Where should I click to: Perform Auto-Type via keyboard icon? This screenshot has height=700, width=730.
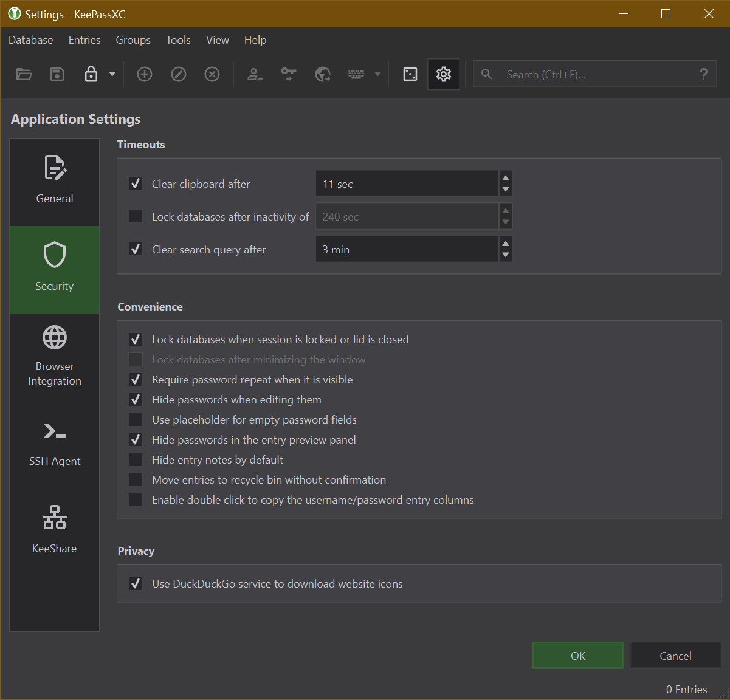coord(356,74)
